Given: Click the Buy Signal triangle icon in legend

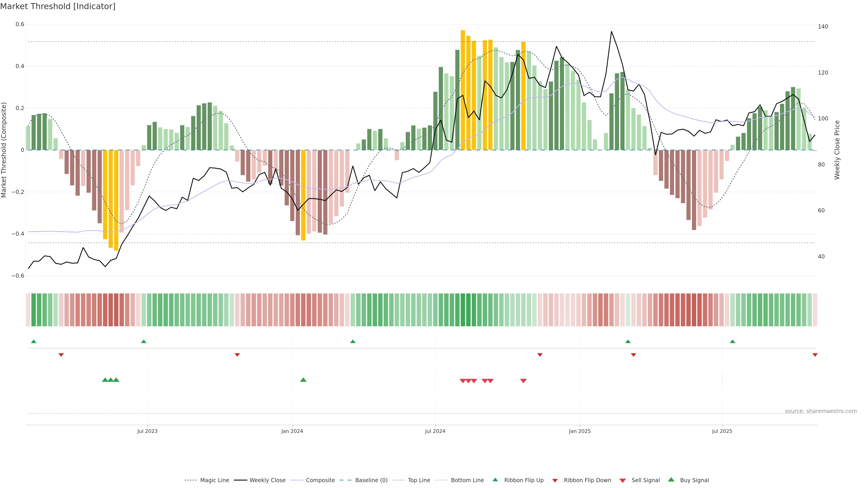Looking at the screenshot, I should (671, 480).
